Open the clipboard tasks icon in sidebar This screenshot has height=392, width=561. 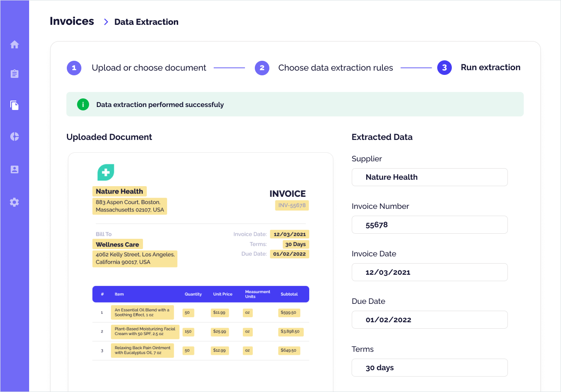15,74
